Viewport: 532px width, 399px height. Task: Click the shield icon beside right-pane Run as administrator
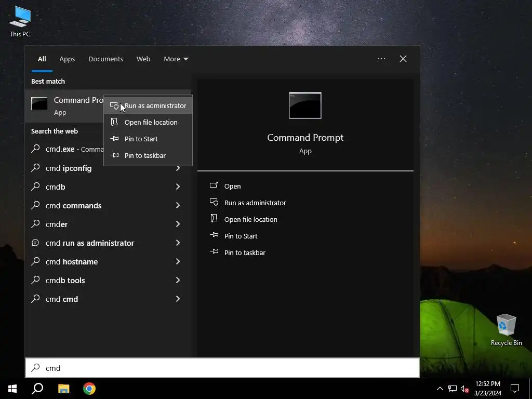pyautogui.click(x=214, y=202)
